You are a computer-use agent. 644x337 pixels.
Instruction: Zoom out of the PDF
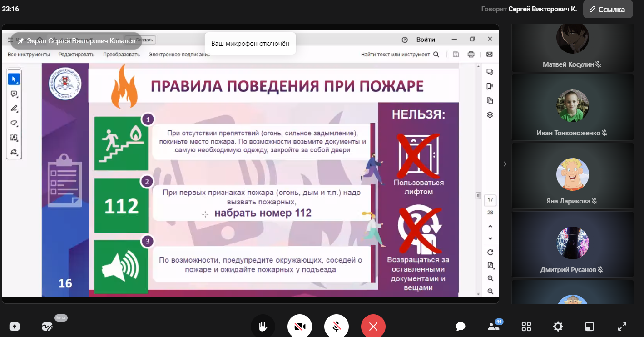[x=490, y=292]
